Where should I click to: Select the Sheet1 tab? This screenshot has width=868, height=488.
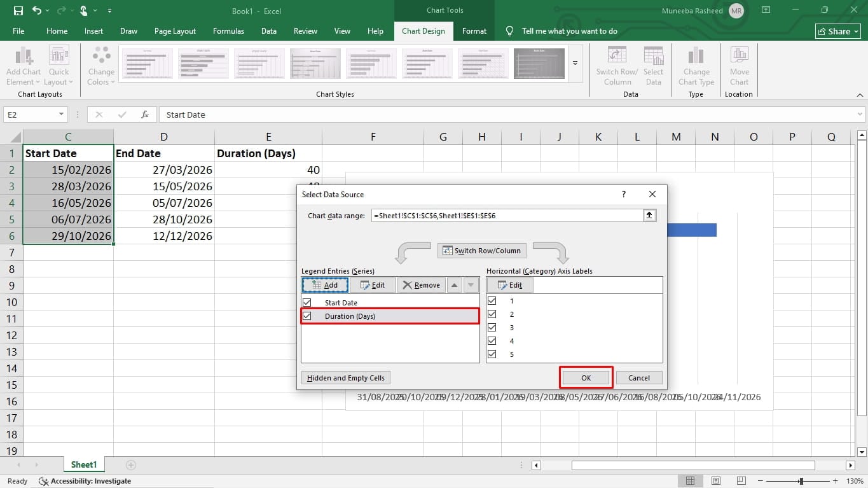point(84,465)
